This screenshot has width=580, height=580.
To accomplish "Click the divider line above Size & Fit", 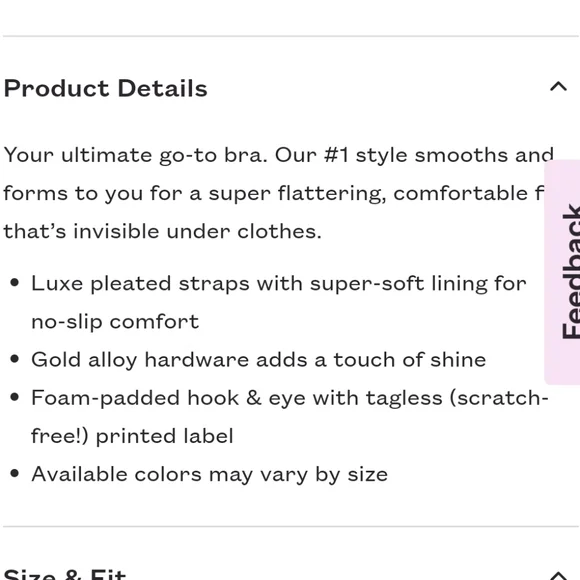I will (291, 526).
